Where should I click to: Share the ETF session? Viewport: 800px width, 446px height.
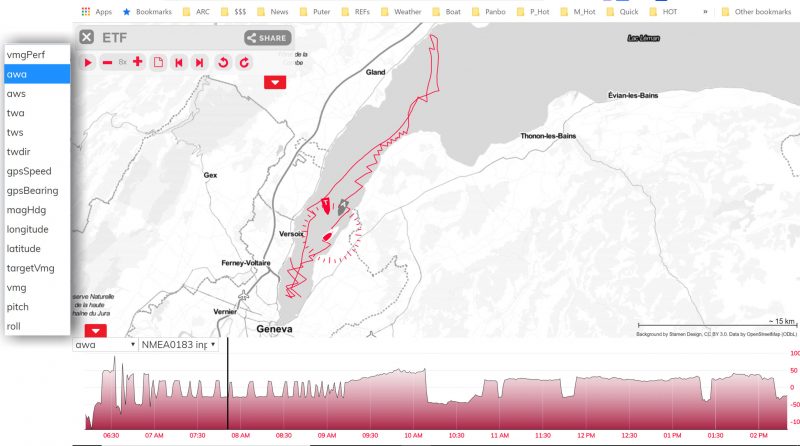coord(268,38)
